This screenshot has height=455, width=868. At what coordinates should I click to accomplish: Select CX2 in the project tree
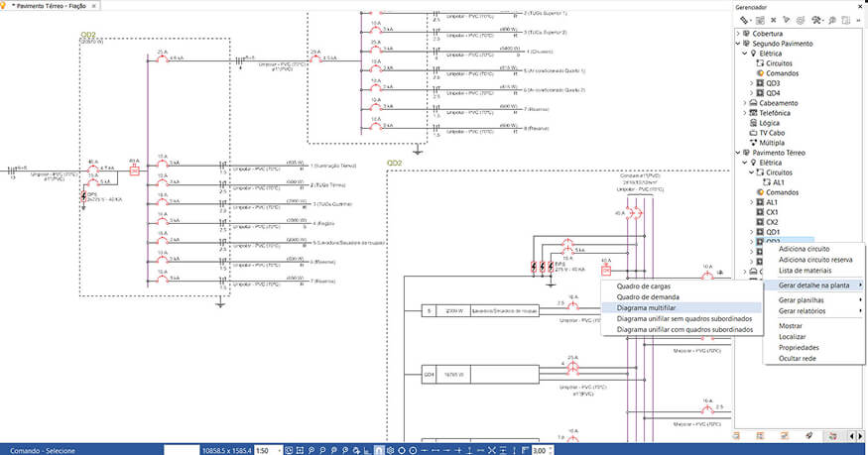click(x=772, y=222)
